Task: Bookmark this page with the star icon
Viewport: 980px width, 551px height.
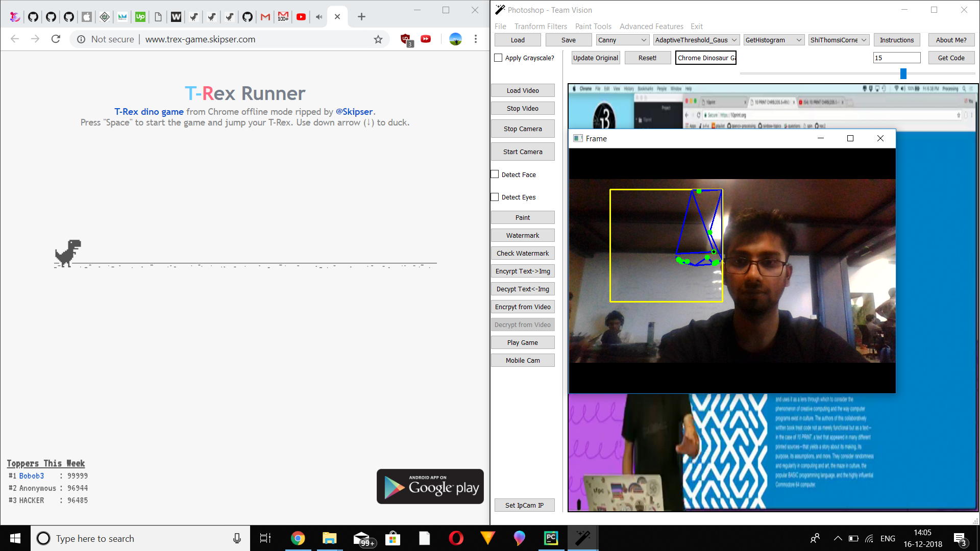Action: pos(378,39)
